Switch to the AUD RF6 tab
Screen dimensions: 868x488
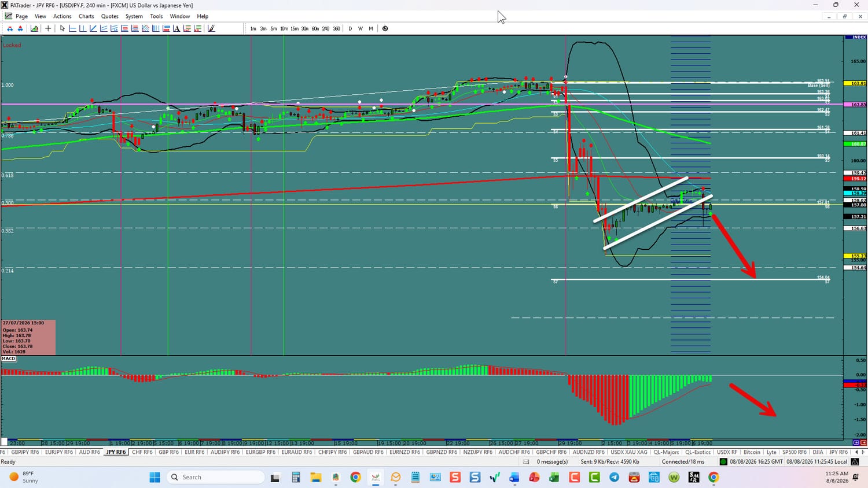click(89, 452)
